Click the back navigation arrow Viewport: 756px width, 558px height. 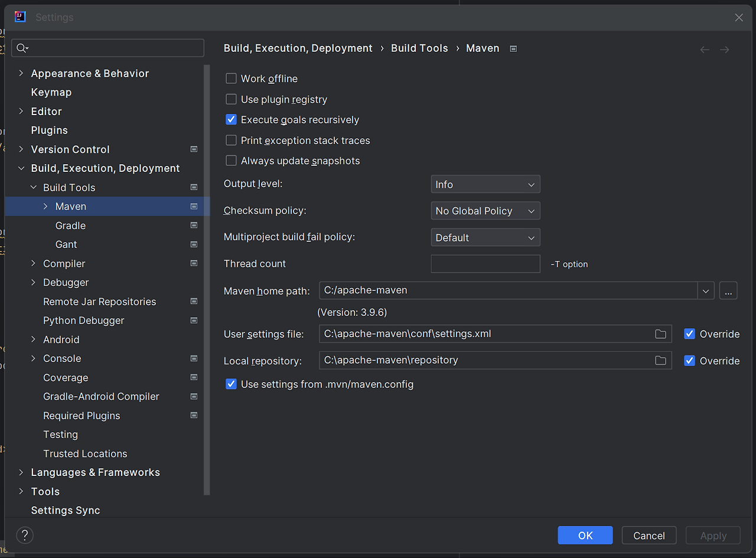click(704, 49)
